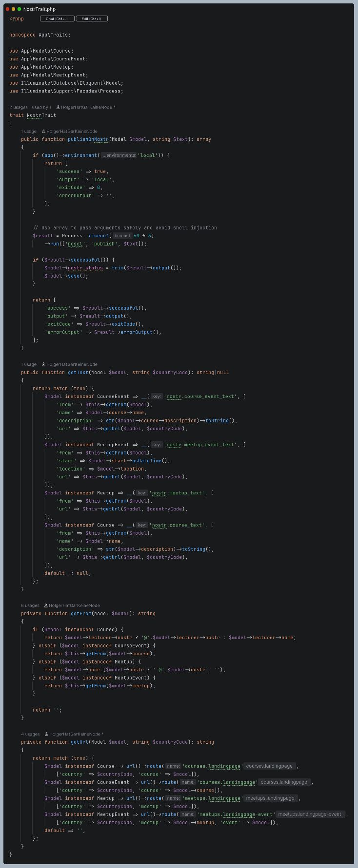The width and height of the screenshot is (358, 868).
Task: Open the '2 usages' hint above trait NostrTrait
Action: [x=19, y=107]
